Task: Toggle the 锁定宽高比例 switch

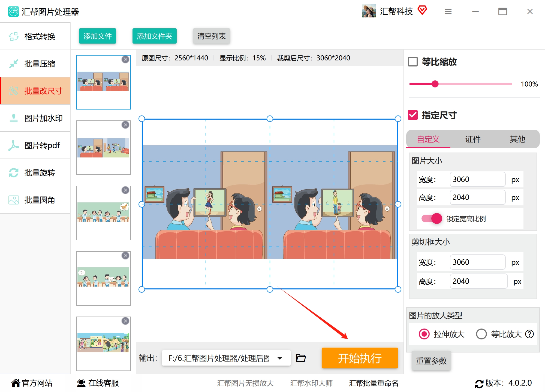Action: (432, 218)
